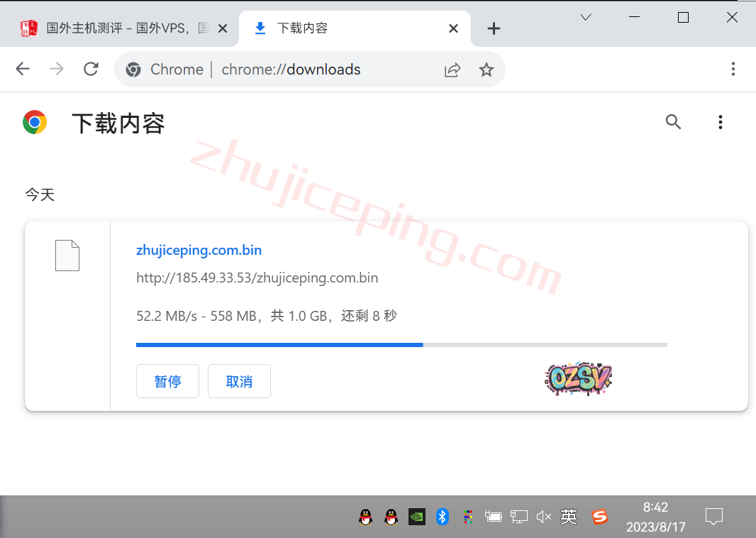The width and height of the screenshot is (756, 538).
Task: Click the share page icon in address bar
Action: pyautogui.click(x=452, y=70)
